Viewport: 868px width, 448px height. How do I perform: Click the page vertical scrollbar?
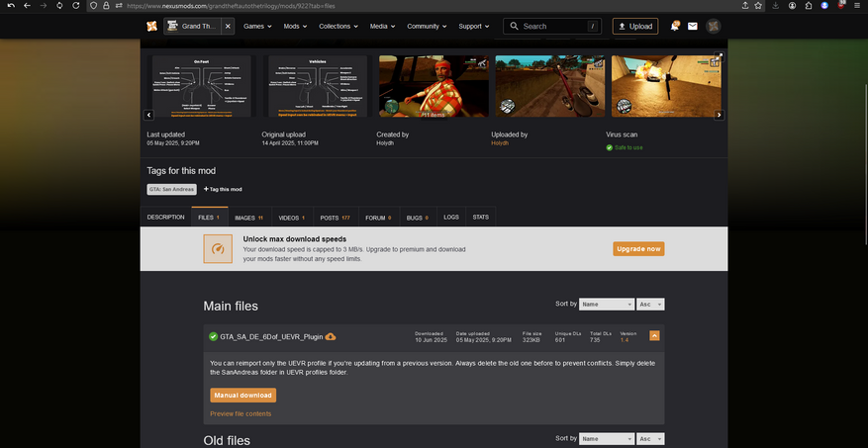click(x=864, y=164)
